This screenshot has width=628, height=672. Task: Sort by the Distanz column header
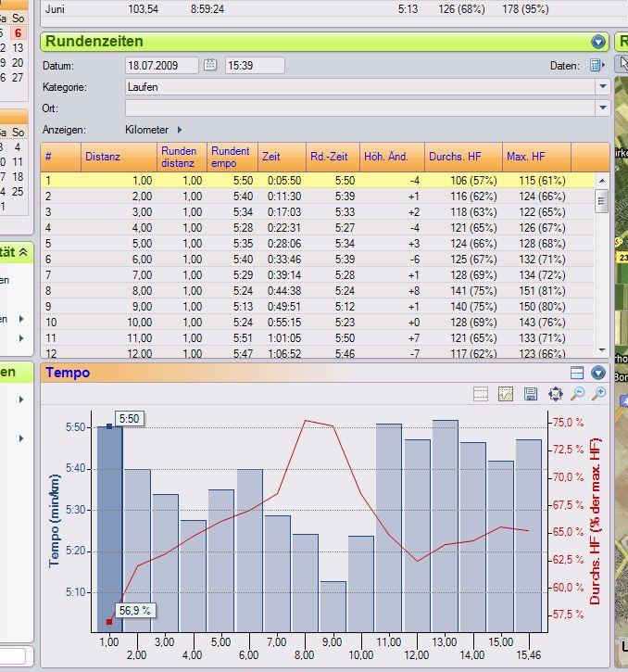click(119, 157)
